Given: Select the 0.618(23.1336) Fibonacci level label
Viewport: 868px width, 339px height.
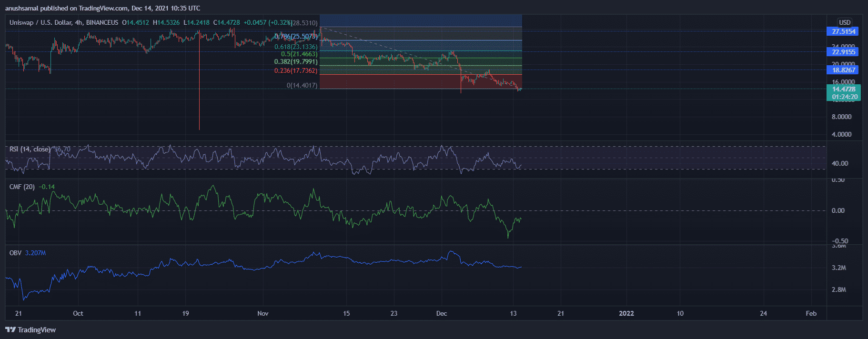Looking at the screenshot, I should (296, 47).
